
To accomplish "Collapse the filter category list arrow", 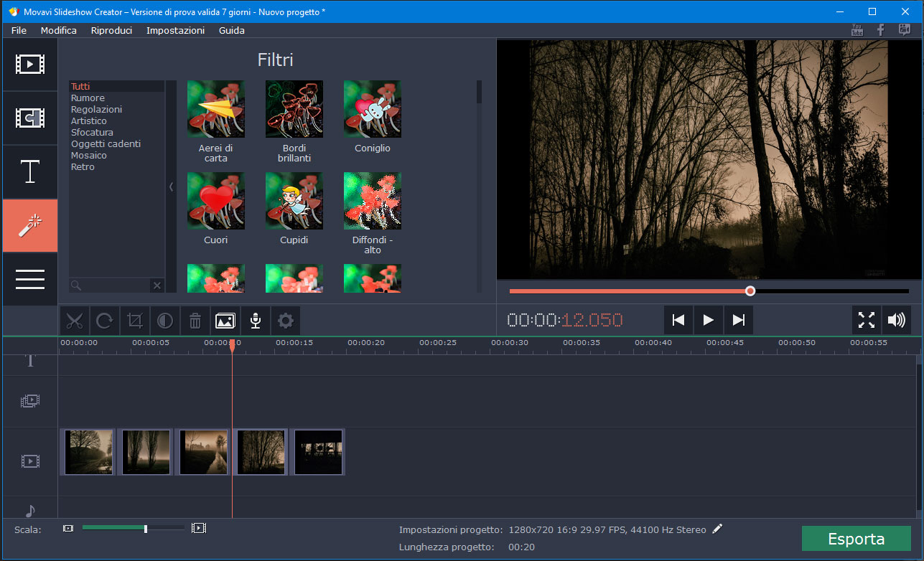I will (x=171, y=187).
